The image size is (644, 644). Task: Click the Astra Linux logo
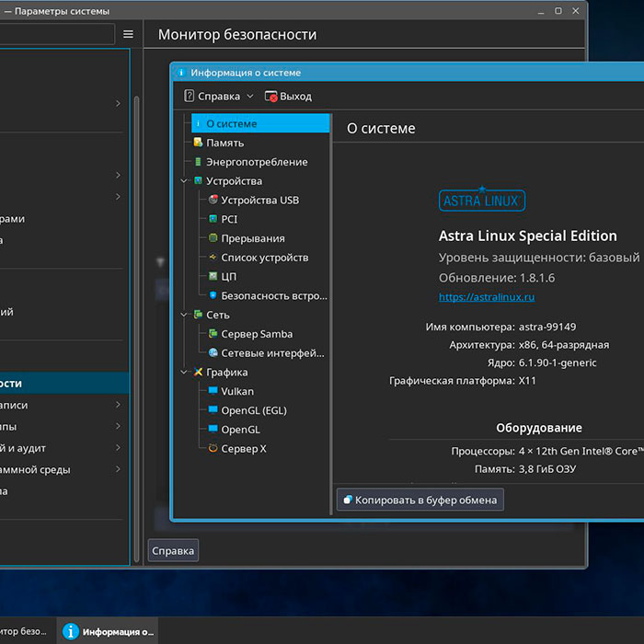[482, 200]
